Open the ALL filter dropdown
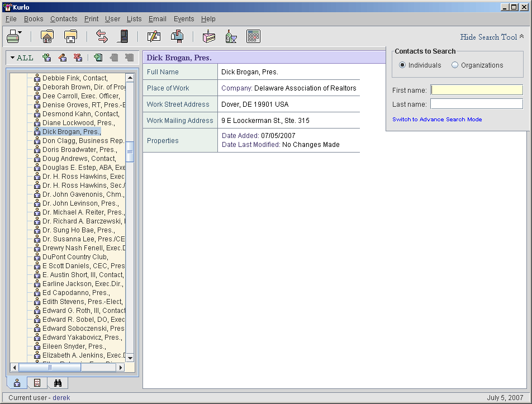 tap(22, 58)
